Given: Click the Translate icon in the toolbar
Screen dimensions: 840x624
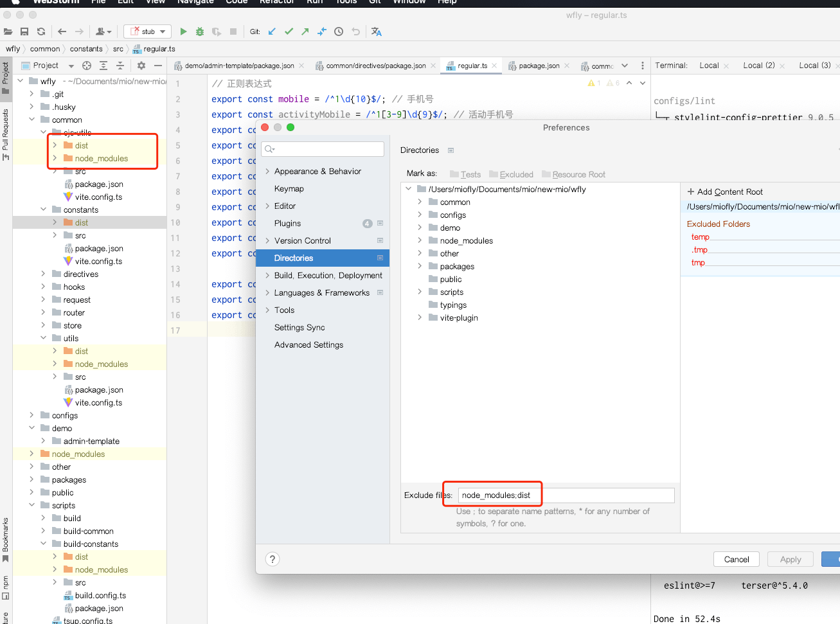Looking at the screenshot, I should [x=377, y=31].
